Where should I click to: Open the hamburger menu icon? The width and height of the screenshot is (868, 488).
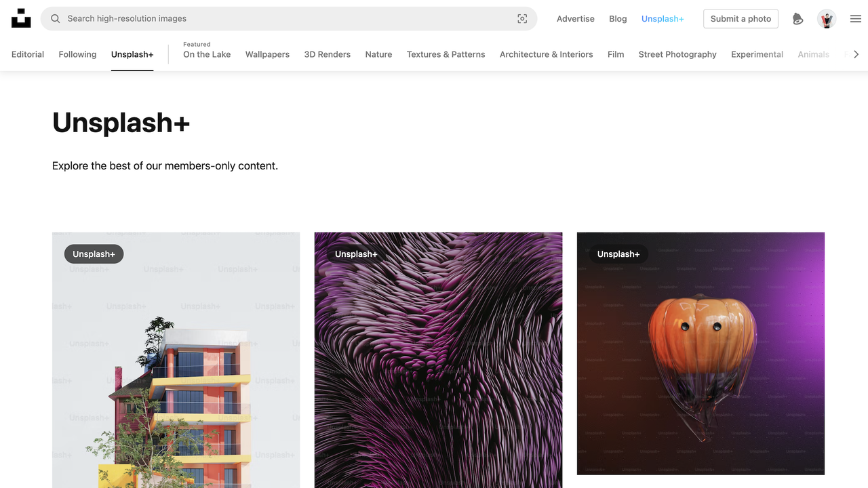click(x=855, y=19)
